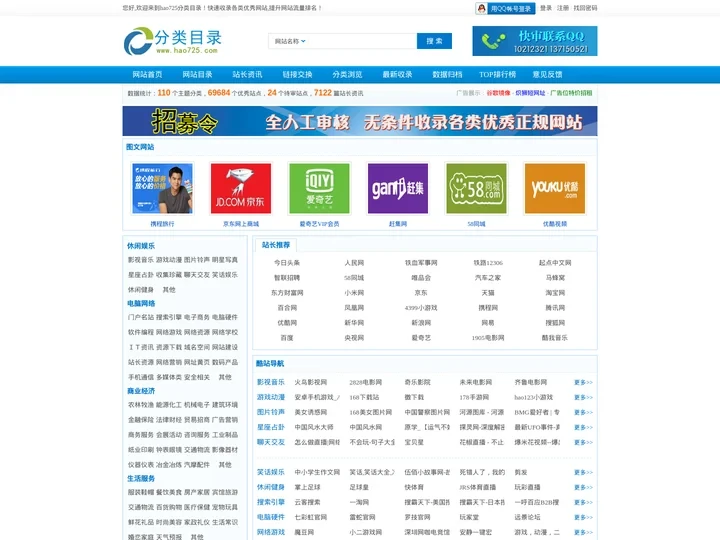Open 七彩虹官网 in 酷站导航
The image size is (720, 540).
tap(311, 518)
